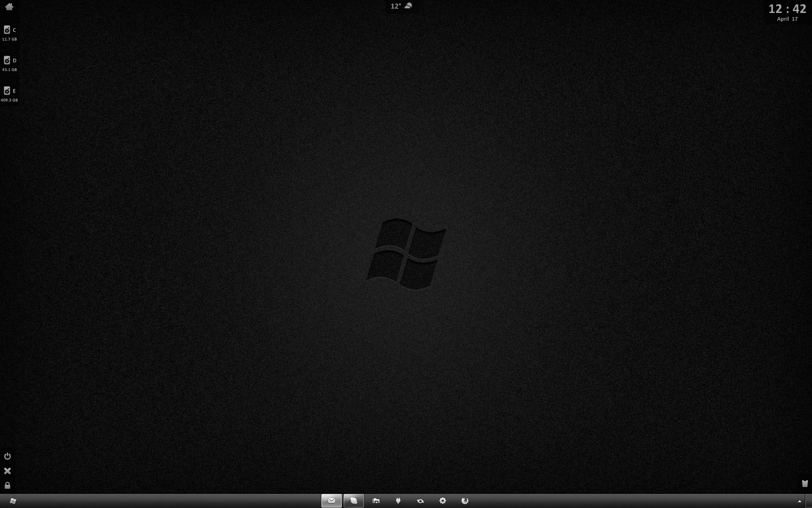
Task: Launch the eye-shaped taskbar icon
Action: (420, 501)
